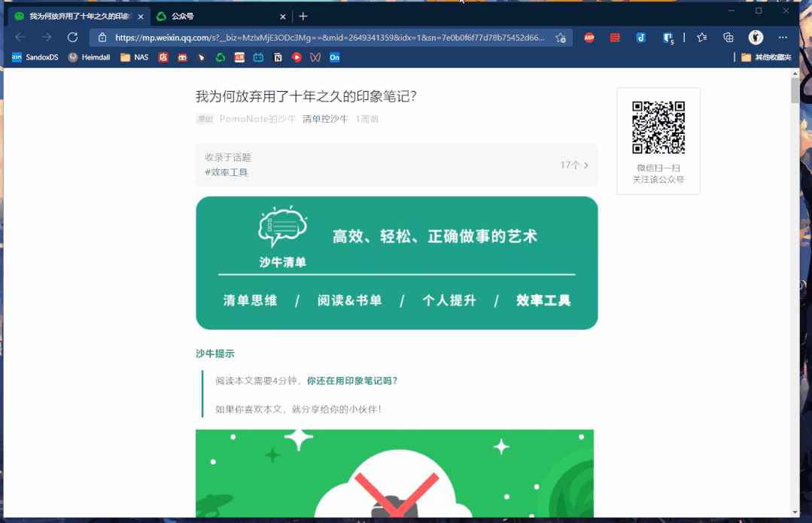Open the Settings and more menu
Image resolution: width=812 pixels, height=523 pixels.
(x=783, y=38)
